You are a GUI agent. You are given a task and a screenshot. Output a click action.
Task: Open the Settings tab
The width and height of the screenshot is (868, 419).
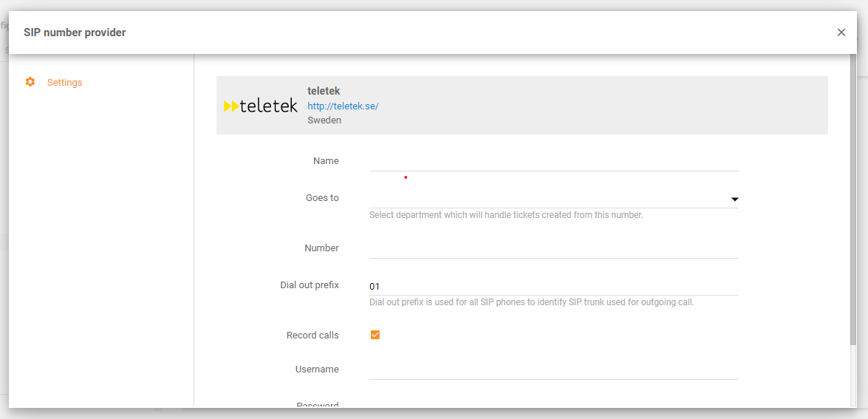pyautogui.click(x=64, y=83)
